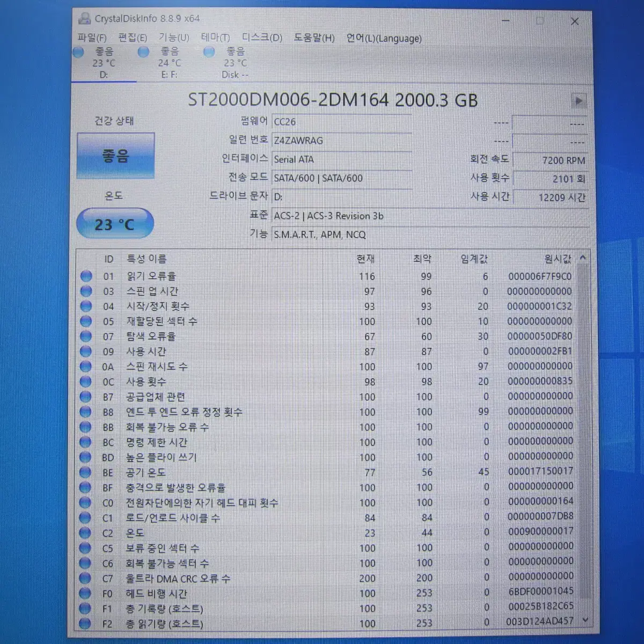
Task: Click the SATA/600 transfer mode field
Action: click(341, 178)
